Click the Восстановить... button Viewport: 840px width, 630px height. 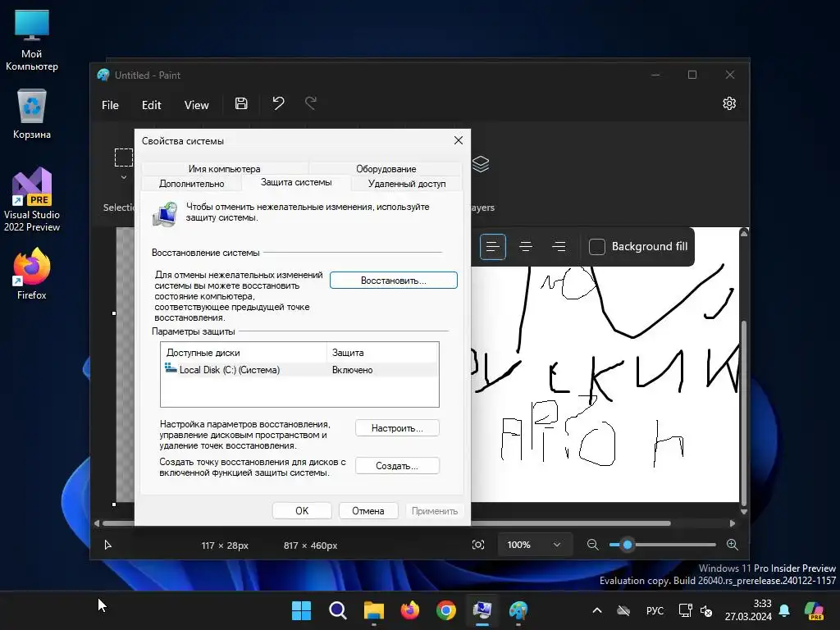tap(394, 281)
